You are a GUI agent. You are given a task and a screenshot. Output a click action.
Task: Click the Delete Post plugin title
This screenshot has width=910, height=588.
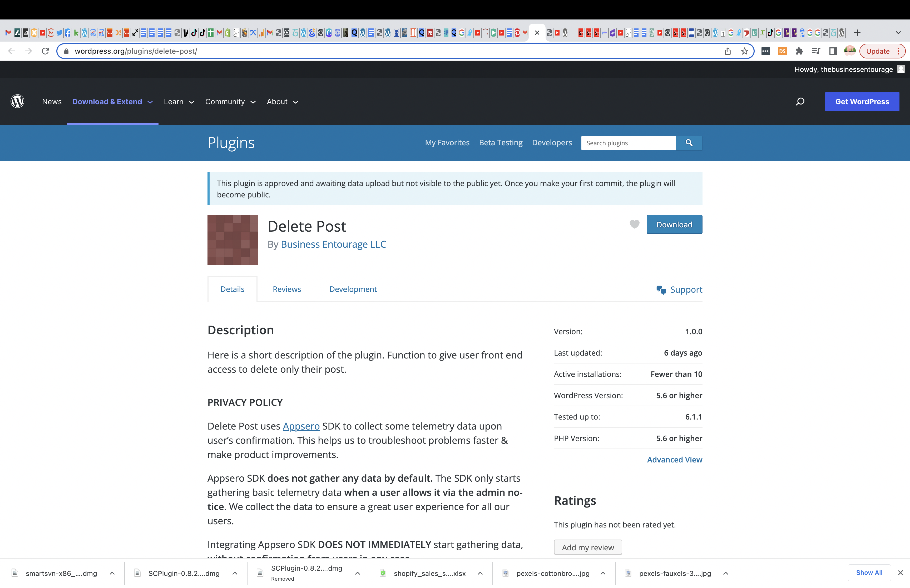tap(307, 226)
